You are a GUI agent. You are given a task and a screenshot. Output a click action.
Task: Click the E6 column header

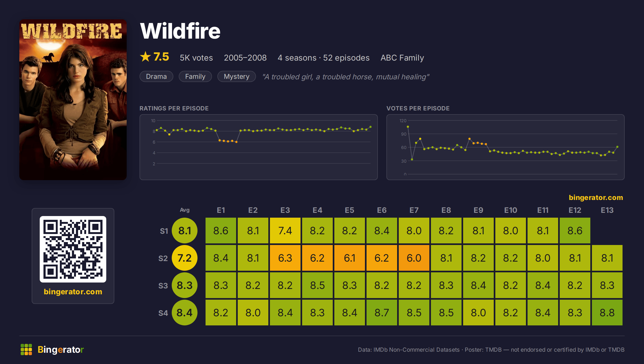[382, 210]
